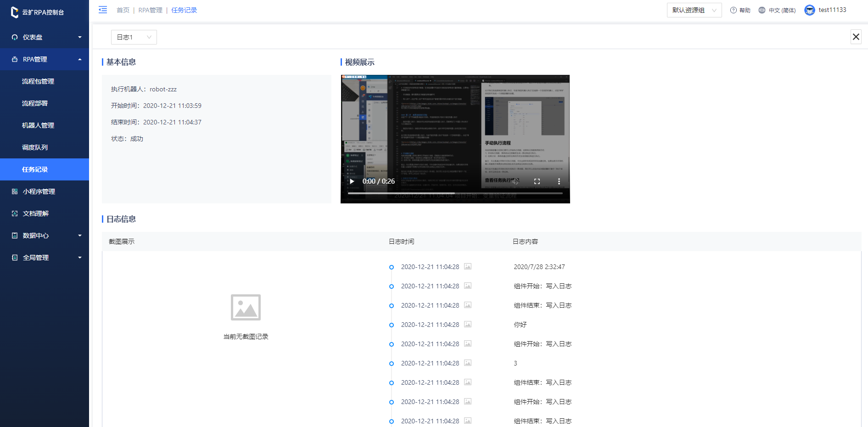Go to 机器人管理 in the sidebar
868x427 pixels.
coord(38,125)
